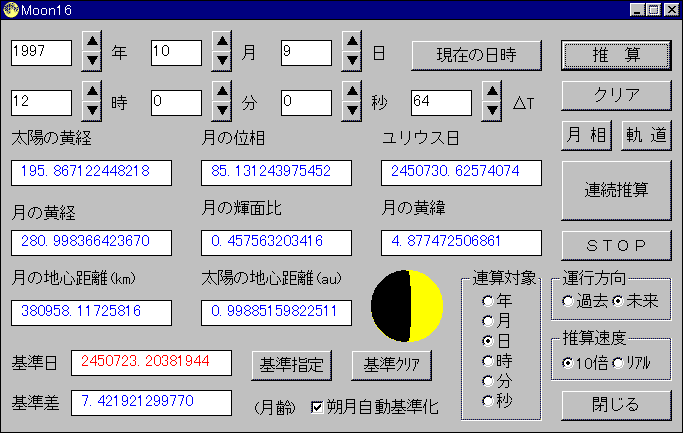Screen dimensions: 683x433
Task: Click the moon phase image
Action: [x=407, y=305]
